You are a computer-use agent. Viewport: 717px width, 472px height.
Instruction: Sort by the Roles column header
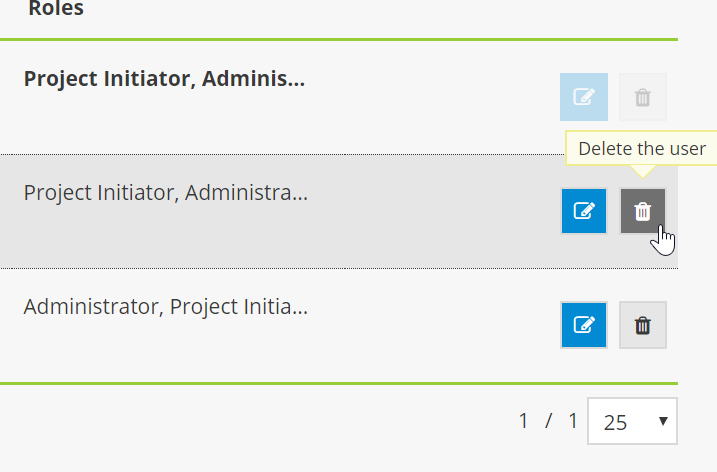(x=56, y=9)
